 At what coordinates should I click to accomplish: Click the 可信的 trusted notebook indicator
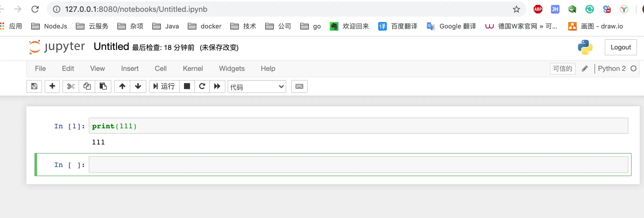562,69
